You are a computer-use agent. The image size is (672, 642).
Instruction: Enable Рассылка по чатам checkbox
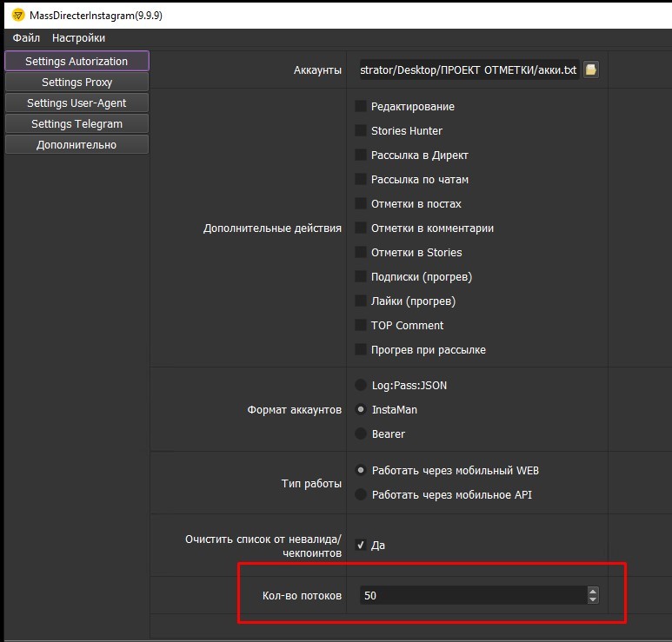(x=361, y=180)
